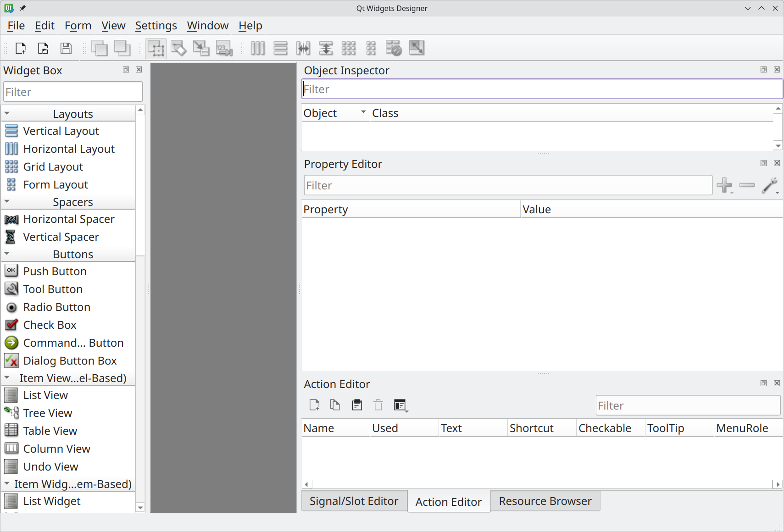Click the Open form toolbar icon
Viewport: 784px width, 532px height.
(43, 48)
